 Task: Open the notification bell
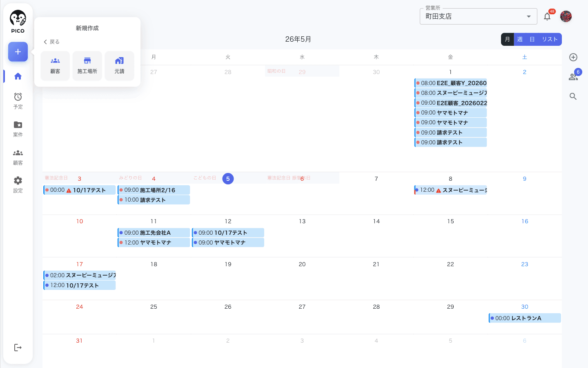pos(547,16)
